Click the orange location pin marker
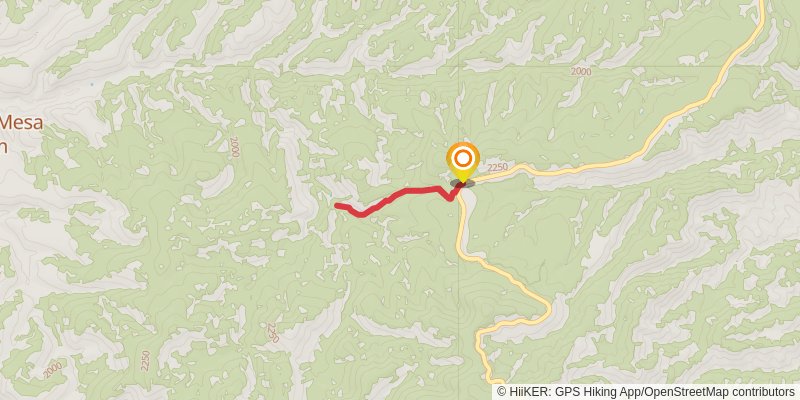 pyautogui.click(x=463, y=161)
